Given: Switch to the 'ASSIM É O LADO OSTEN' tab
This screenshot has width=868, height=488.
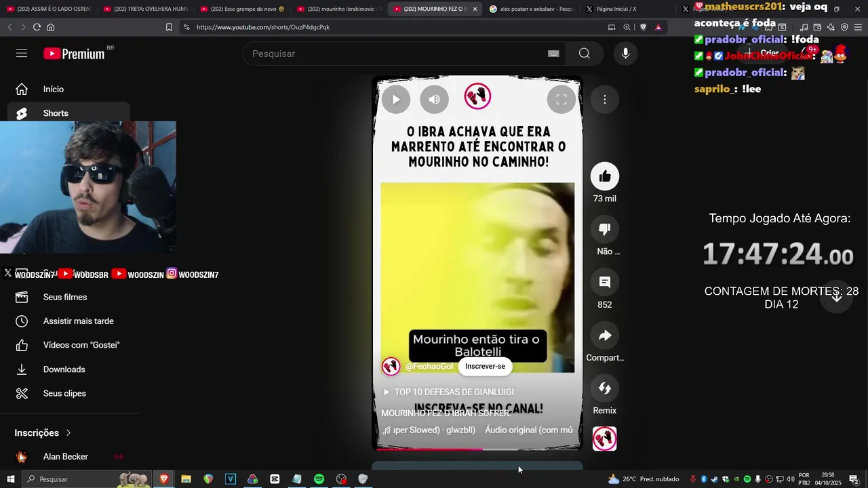Looking at the screenshot, I should coord(48,9).
